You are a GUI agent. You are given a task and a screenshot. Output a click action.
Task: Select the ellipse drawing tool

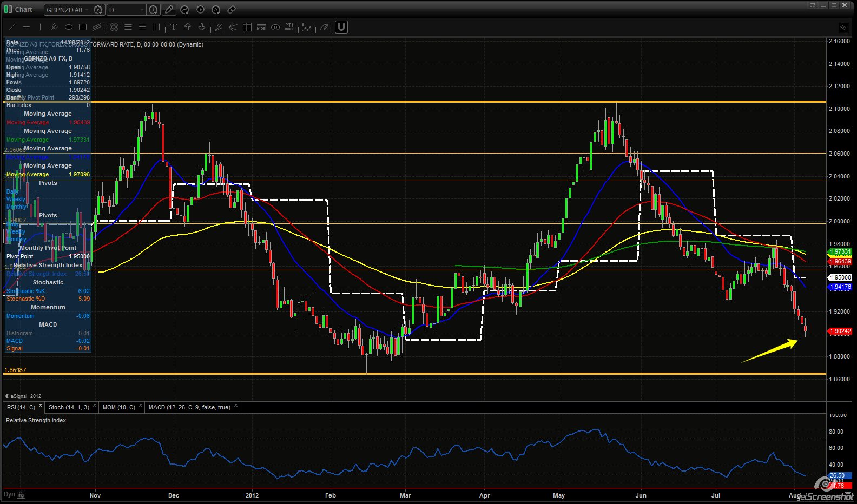click(x=68, y=27)
